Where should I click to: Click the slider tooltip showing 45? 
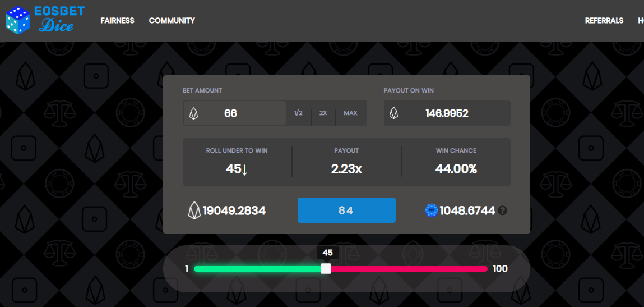point(328,253)
